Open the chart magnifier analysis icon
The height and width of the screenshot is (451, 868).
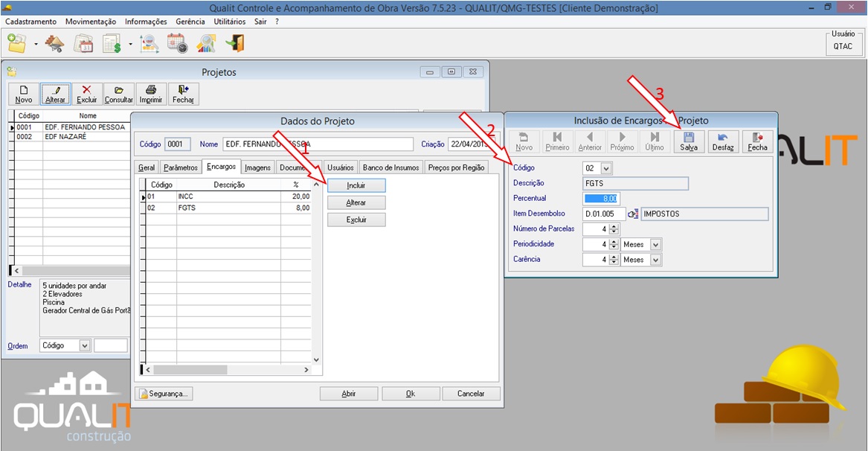click(x=150, y=43)
